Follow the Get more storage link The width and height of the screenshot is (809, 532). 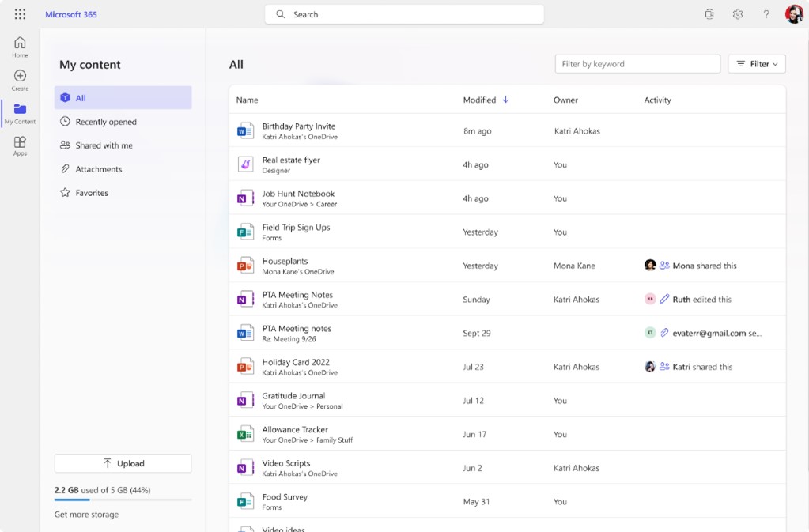coord(85,515)
